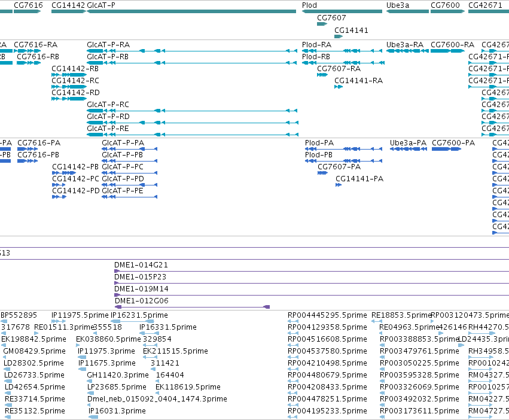Click EST GH11420.3prime

(x=89, y=381)
